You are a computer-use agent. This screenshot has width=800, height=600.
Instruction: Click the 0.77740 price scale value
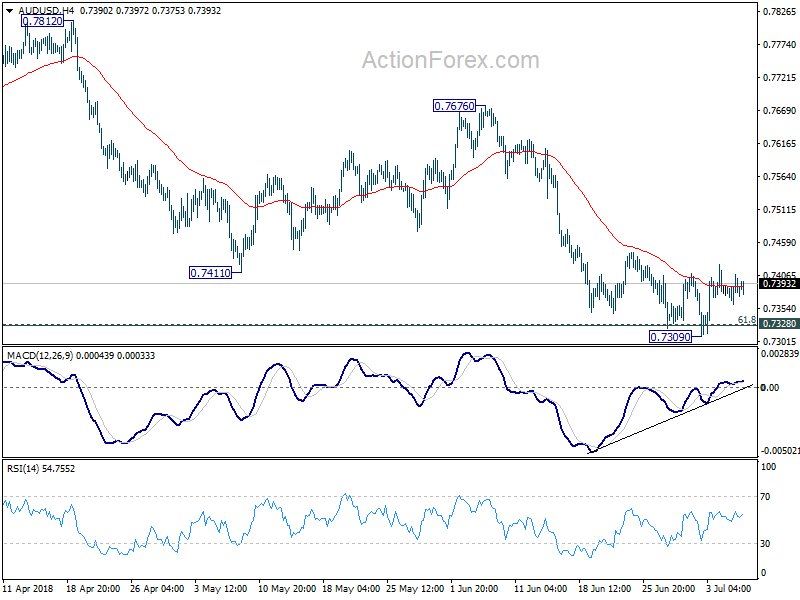pyautogui.click(x=779, y=45)
